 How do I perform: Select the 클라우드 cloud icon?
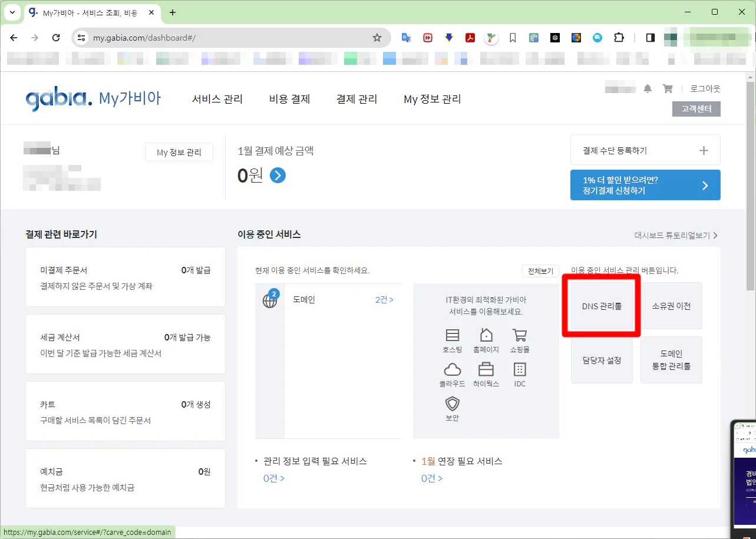tap(453, 369)
